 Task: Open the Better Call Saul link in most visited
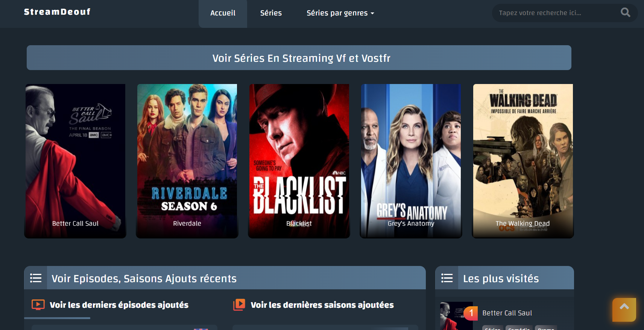[x=507, y=313]
